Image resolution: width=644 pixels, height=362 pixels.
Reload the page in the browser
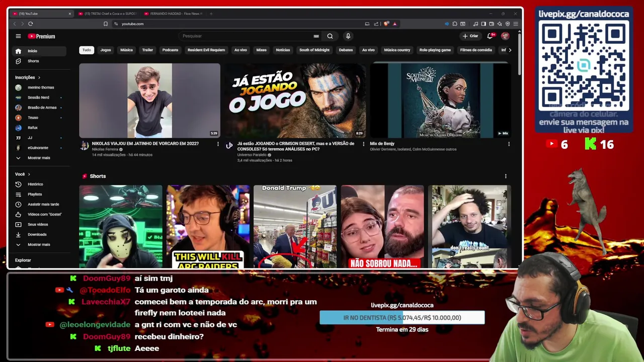coord(31,24)
